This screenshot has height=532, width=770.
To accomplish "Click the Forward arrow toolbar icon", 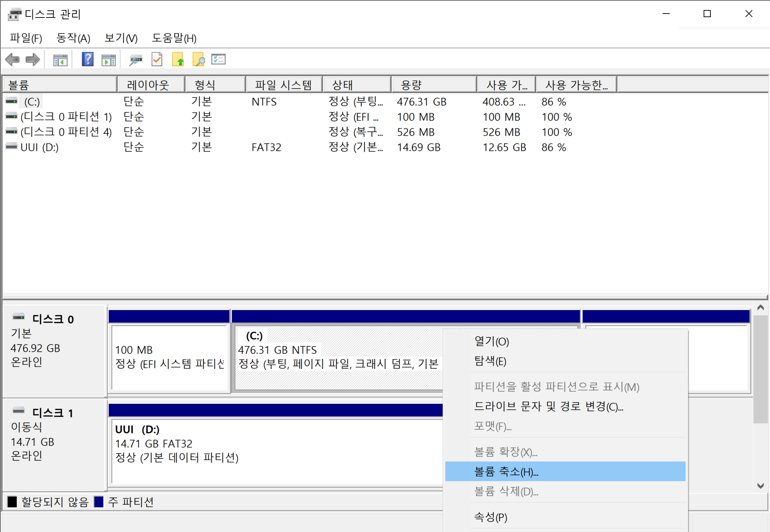I will tap(33, 59).
